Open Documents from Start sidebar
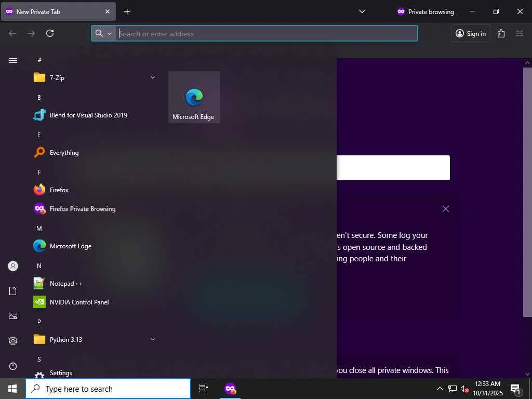532x399 pixels. 13,291
